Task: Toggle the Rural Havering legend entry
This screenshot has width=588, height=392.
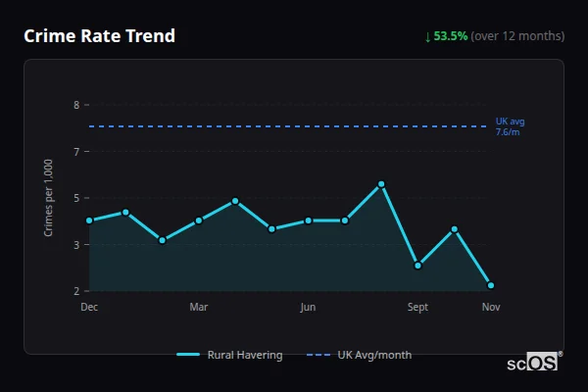Action: (x=229, y=355)
